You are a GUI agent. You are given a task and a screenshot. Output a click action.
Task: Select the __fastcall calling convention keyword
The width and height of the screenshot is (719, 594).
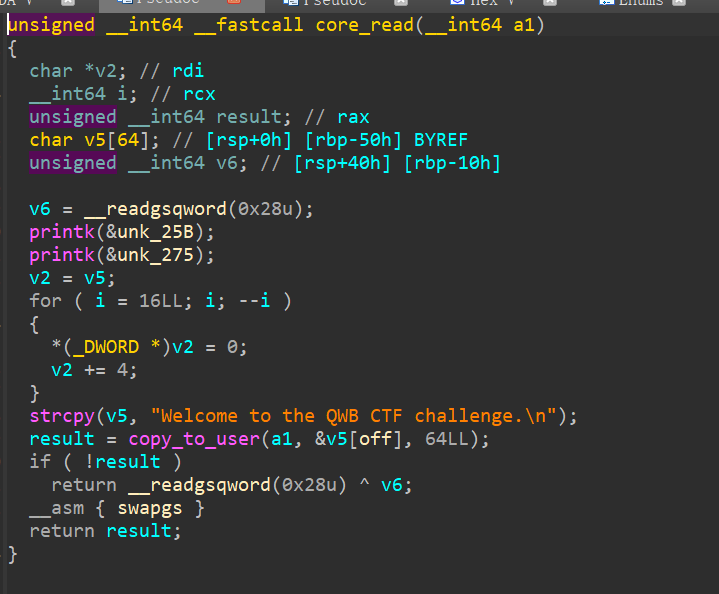[249, 25]
